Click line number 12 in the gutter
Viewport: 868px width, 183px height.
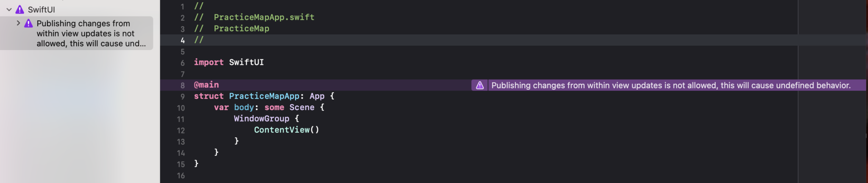181,130
